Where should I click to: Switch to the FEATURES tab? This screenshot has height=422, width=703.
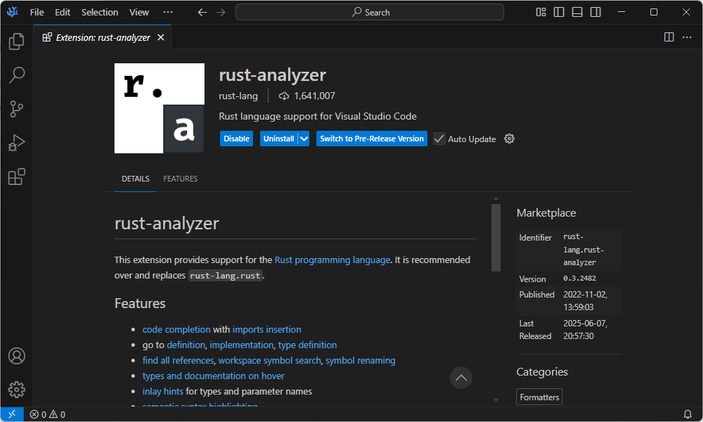click(180, 178)
